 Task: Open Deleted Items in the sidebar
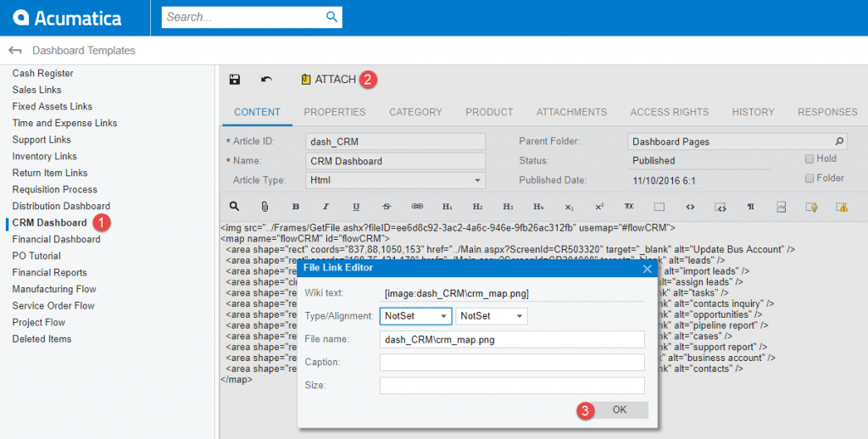[42, 339]
